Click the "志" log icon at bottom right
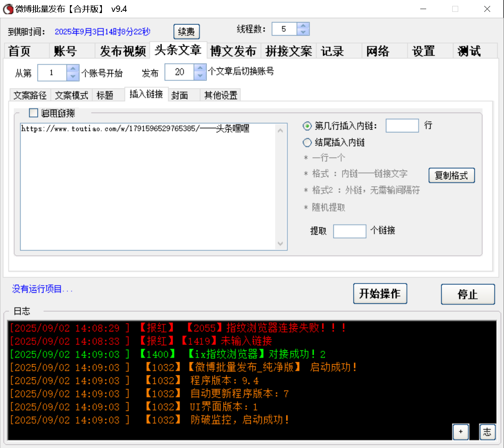 pyautogui.click(x=487, y=432)
